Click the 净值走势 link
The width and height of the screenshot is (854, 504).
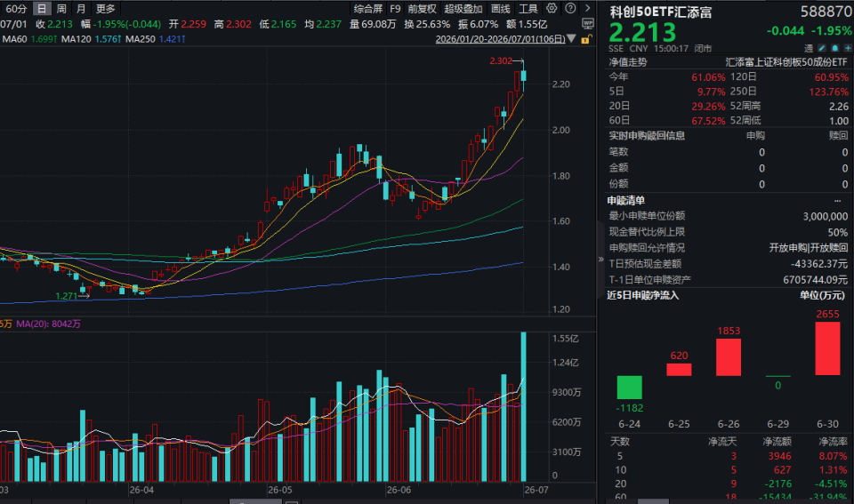[628, 62]
